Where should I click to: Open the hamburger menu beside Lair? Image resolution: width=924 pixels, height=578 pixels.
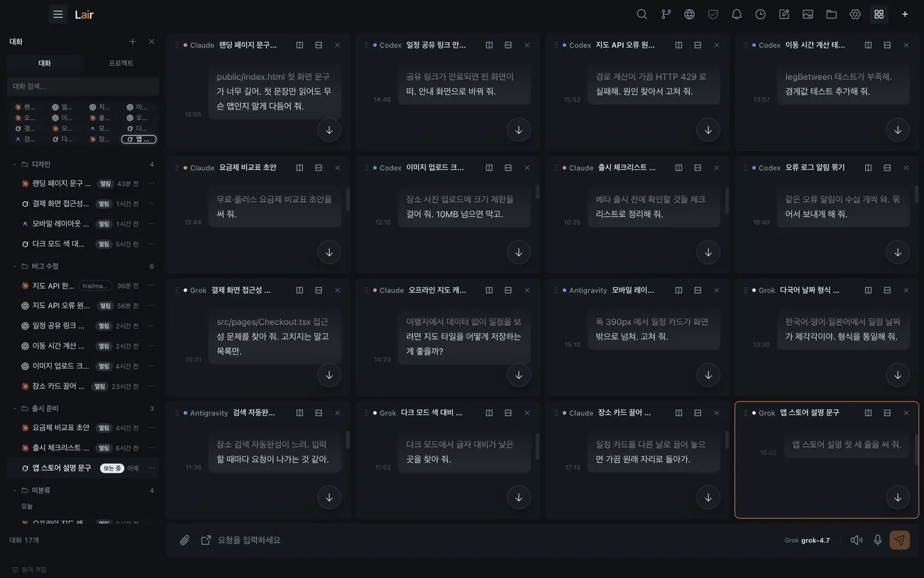(x=58, y=14)
